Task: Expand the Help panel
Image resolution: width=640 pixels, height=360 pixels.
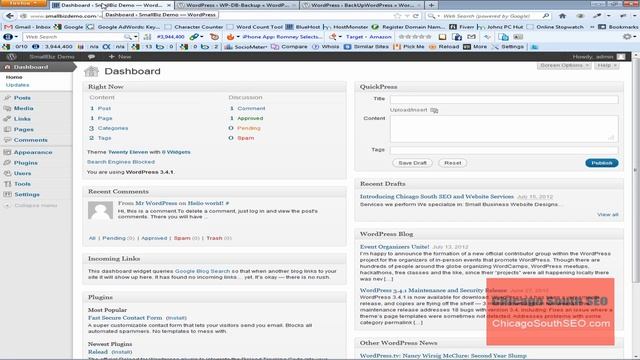Action: [x=607, y=65]
